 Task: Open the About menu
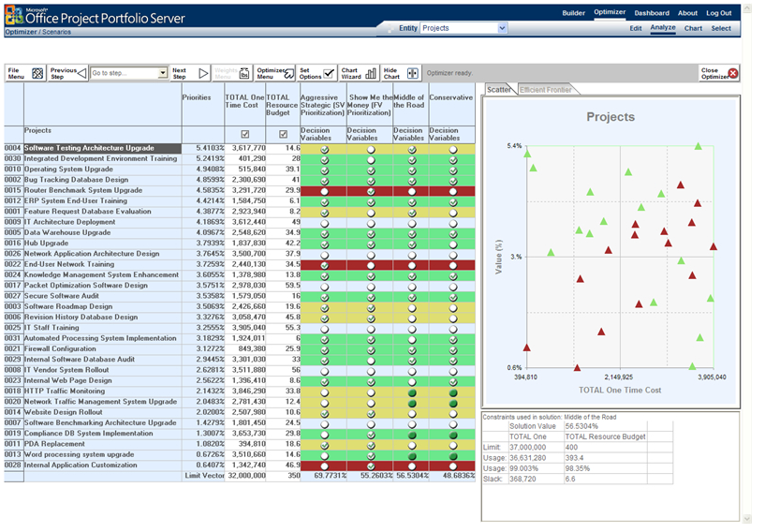click(687, 13)
